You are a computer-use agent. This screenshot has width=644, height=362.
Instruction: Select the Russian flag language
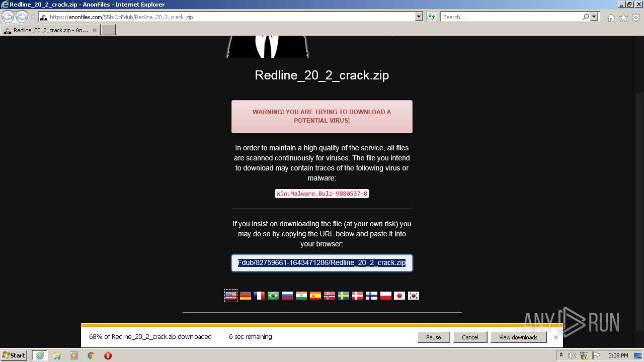pyautogui.click(x=287, y=296)
